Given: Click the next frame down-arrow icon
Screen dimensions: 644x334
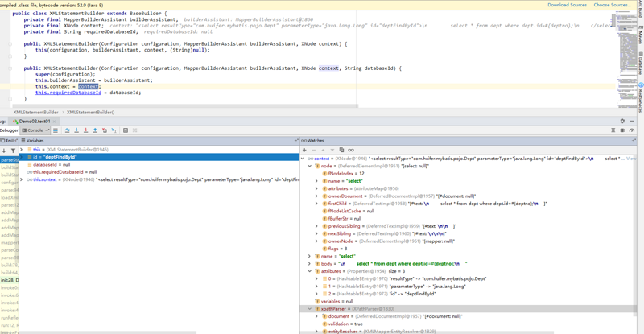Looking at the screenshot, I should tap(4, 151).
